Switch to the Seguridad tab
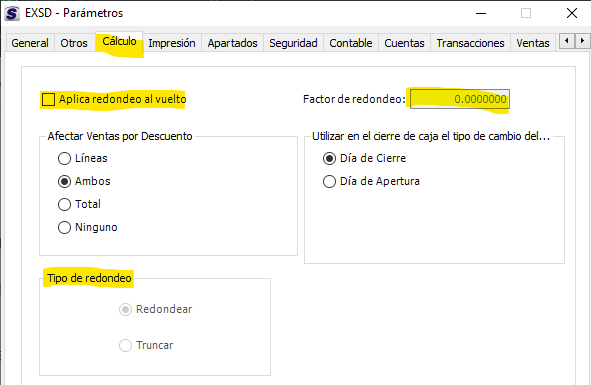This screenshot has height=385, width=591. (293, 43)
